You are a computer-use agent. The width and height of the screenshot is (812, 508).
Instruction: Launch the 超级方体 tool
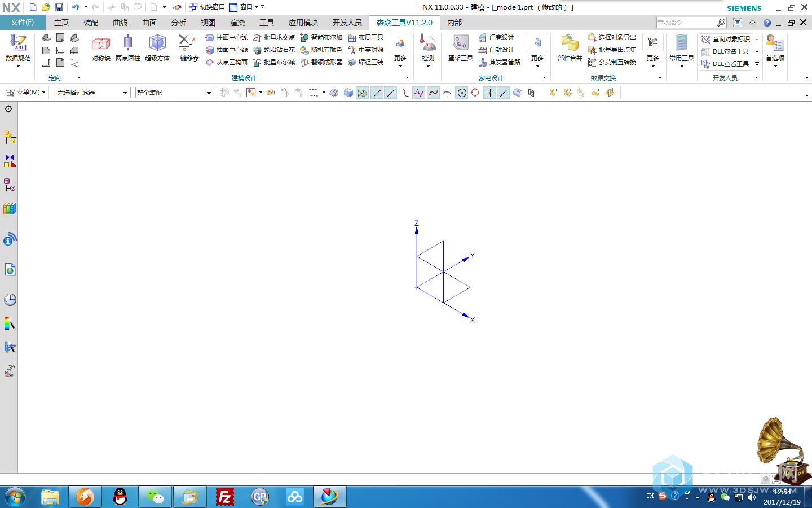pos(157,49)
